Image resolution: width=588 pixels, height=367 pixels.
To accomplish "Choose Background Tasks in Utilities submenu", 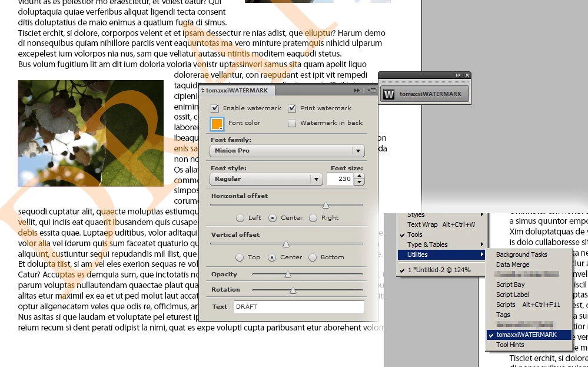I will pos(529,254).
